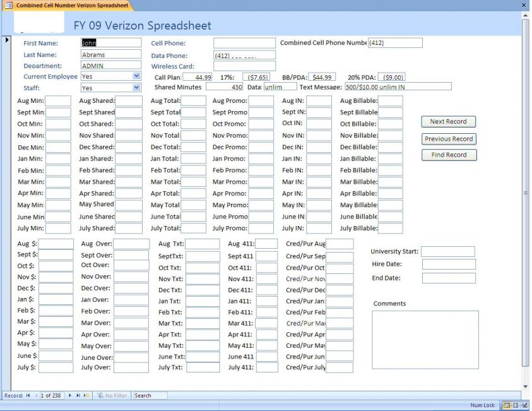The width and height of the screenshot is (532, 411).
Task: Click the Aug Min field
Action: tap(58, 101)
